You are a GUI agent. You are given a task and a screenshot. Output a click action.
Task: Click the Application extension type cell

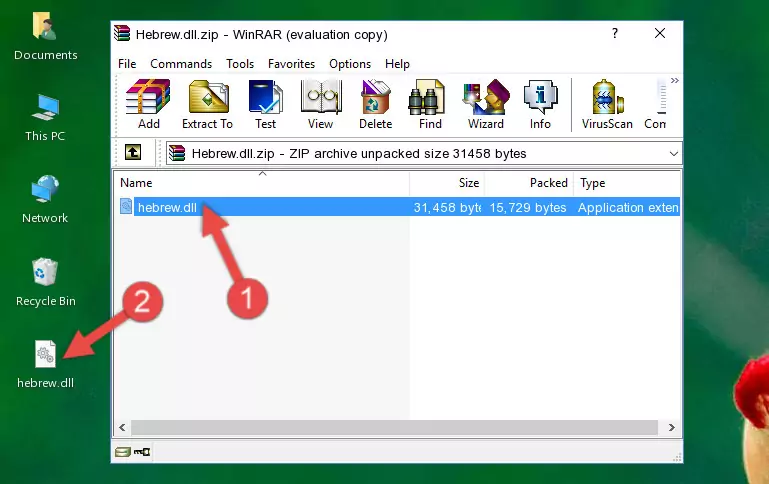pyautogui.click(x=628, y=207)
